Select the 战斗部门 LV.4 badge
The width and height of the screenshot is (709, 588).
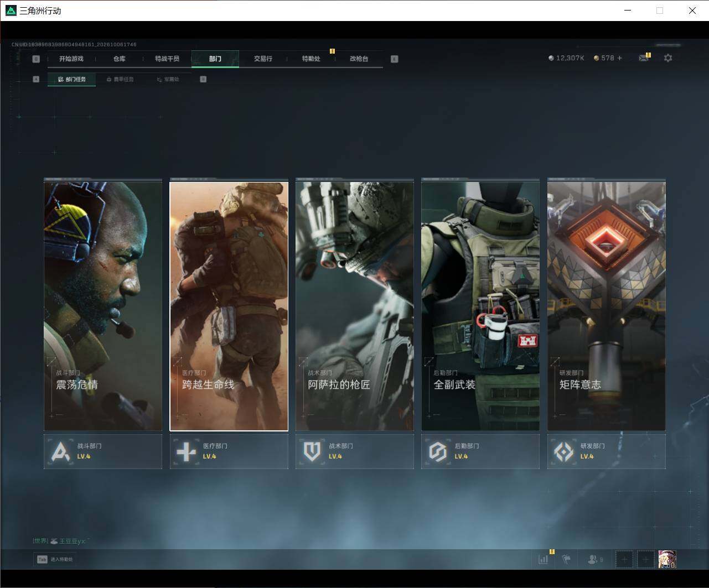click(x=103, y=451)
